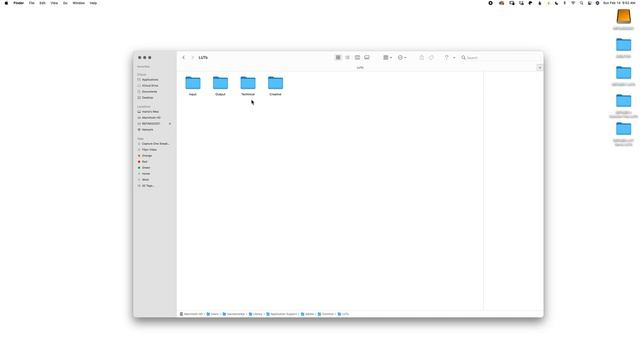640x360 pixels.
Task: Select the orange external drive on desktop
Action: 623,17
